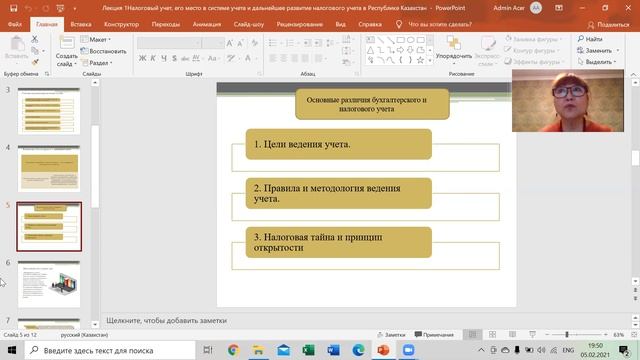The image size is (640, 360).
Task: Click the '1. Цели ведения учета.' box
Action: click(x=338, y=144)
